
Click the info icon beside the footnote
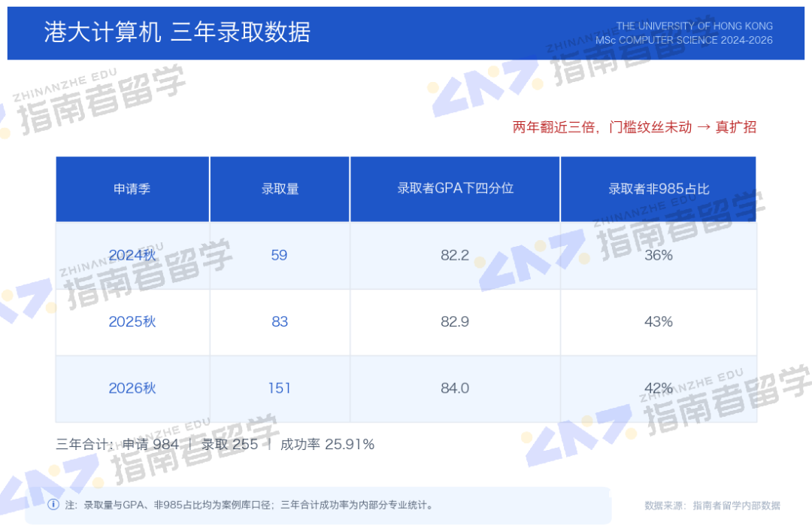tap(53, 504)
